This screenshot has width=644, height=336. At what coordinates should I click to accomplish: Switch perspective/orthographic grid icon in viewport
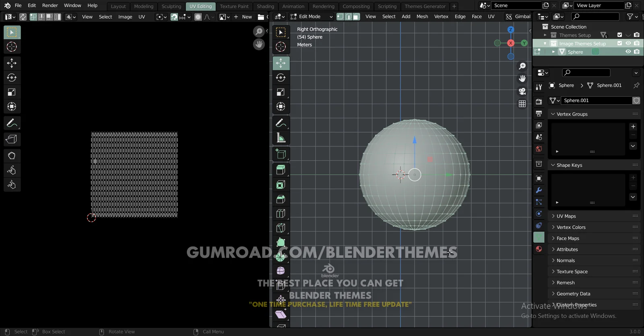point(522,104)
